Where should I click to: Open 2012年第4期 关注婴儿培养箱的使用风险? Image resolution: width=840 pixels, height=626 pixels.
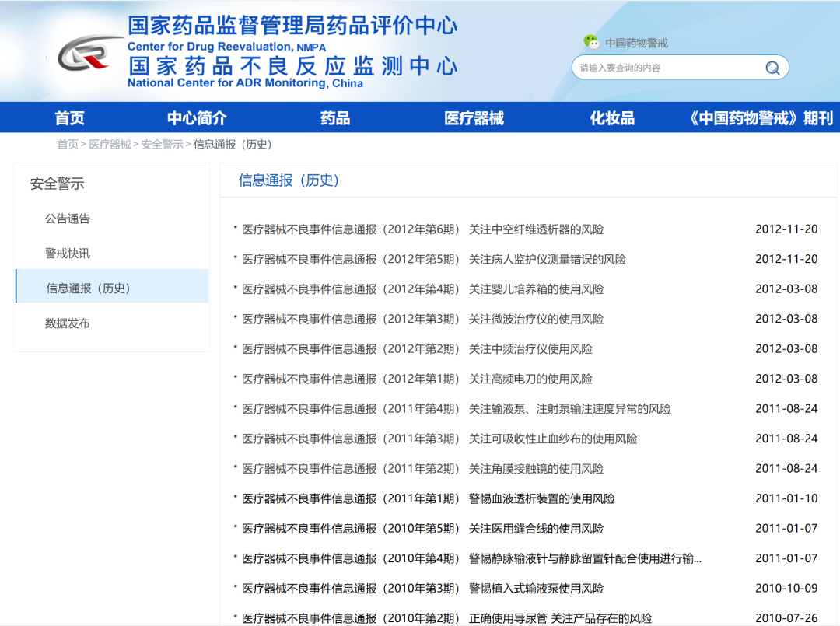pyautogui.click(x=422, y=290)
